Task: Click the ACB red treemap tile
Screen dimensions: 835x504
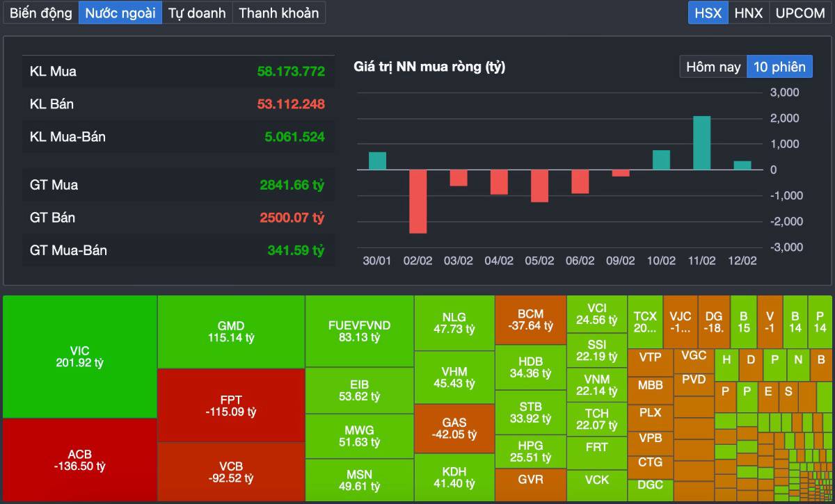Action: point(80,460)
